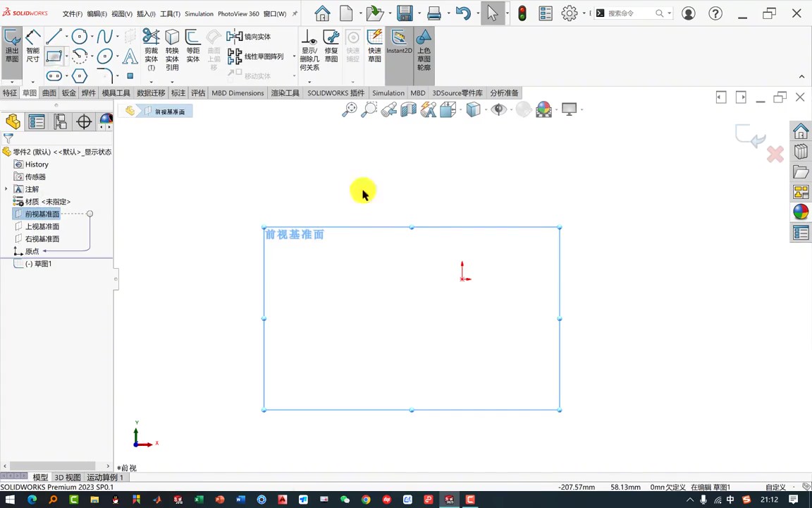
Task: Open the Line tool dropdown arrow
Action: tap(66, 36)
